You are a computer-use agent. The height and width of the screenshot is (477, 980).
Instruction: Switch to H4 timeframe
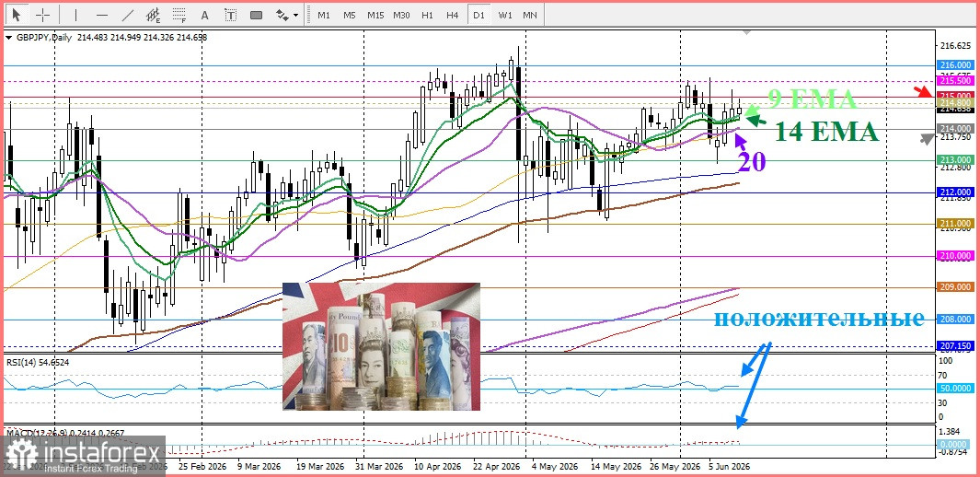453,15
